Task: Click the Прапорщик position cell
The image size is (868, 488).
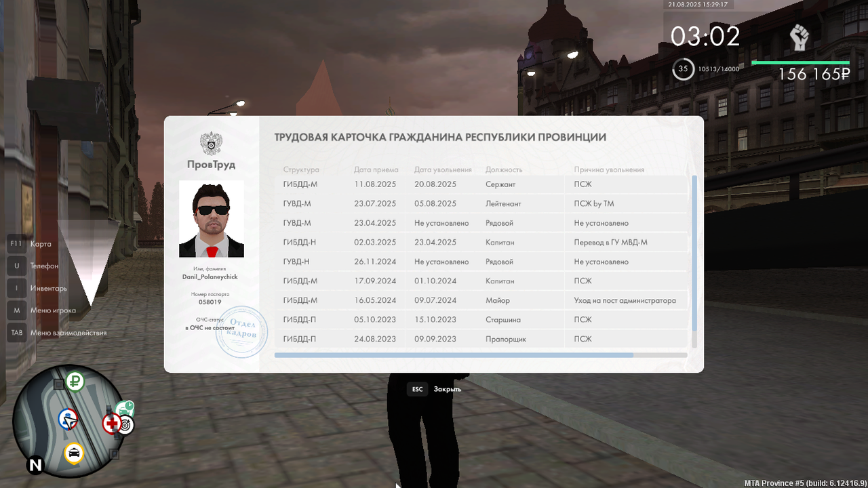Action: pyautogui.click(x=506, y=339)
